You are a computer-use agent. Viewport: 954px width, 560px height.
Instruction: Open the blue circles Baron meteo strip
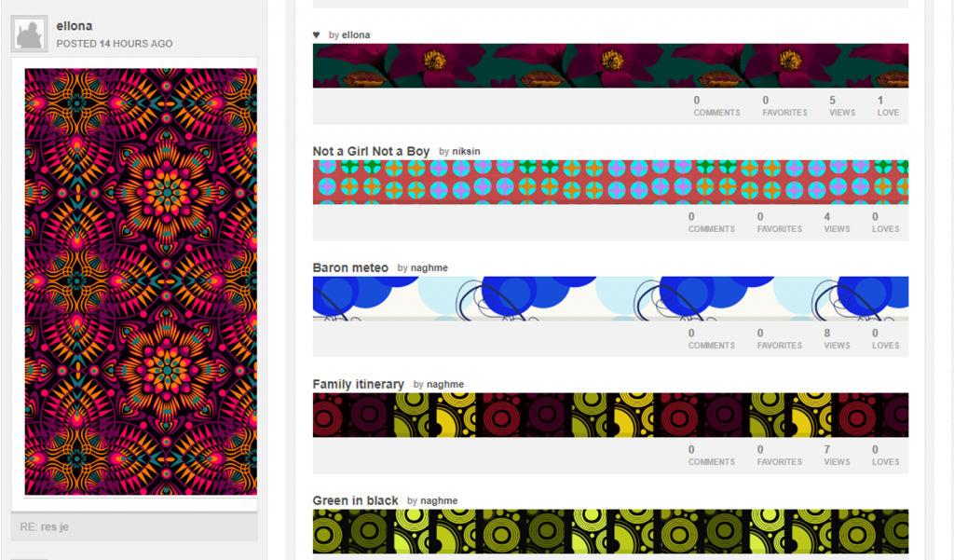(x=610, y=298)
